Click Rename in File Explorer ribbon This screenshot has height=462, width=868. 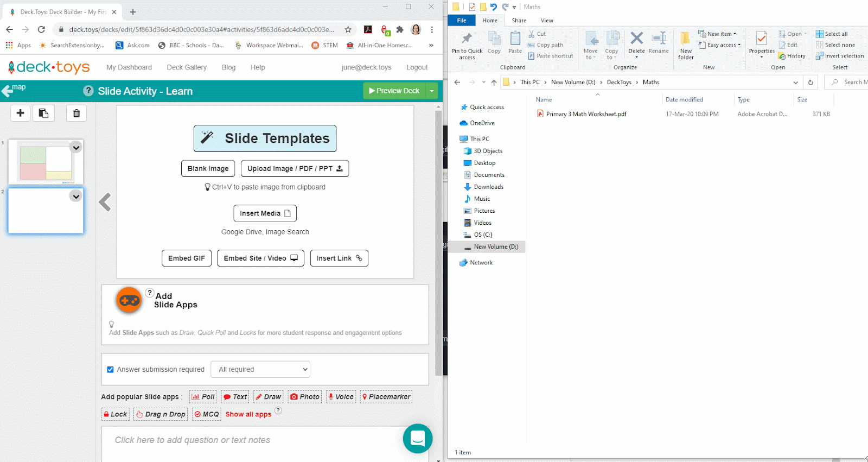tap(659, 43)
